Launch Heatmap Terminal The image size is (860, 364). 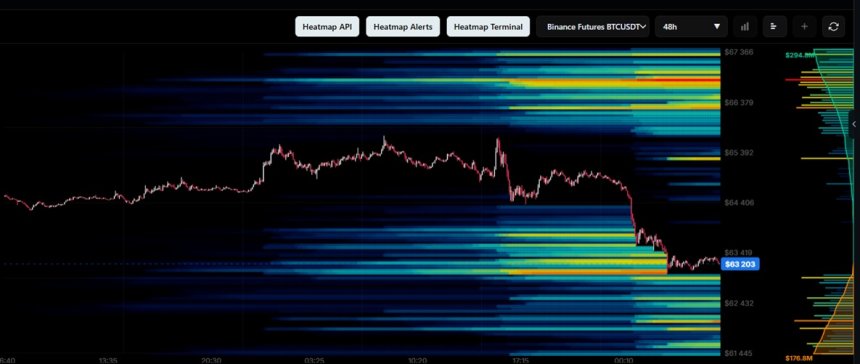[488, 26]
